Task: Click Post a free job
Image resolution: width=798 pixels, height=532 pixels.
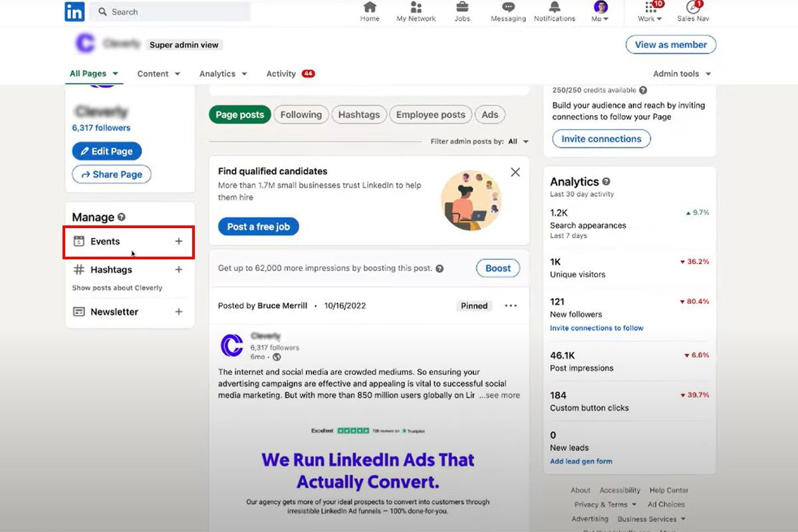Action: [259, 227]
